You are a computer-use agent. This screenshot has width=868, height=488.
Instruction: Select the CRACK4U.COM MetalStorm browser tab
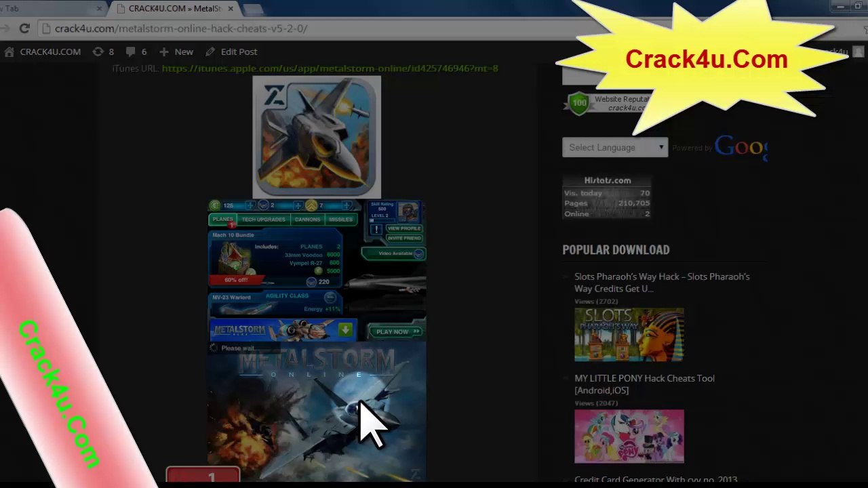tap(175, 9)
